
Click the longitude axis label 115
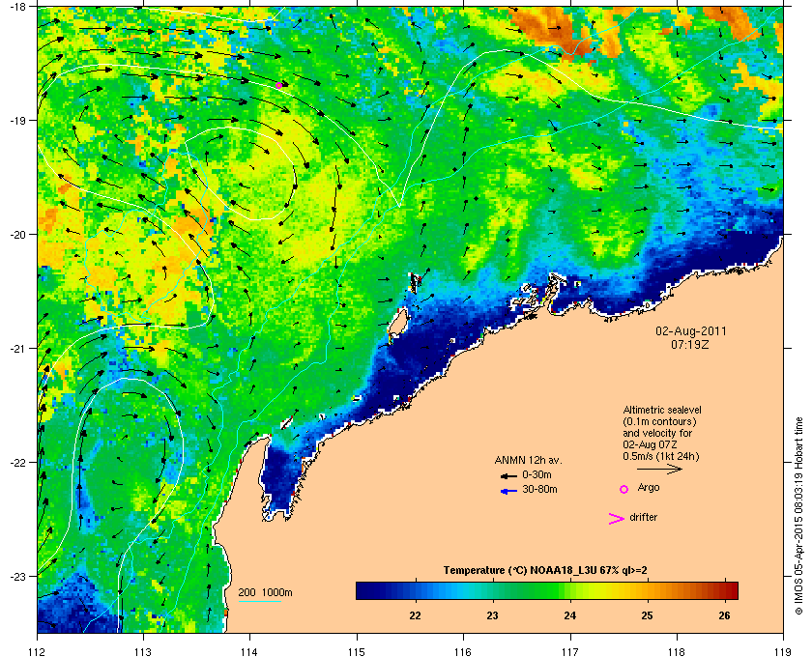tap(357, 652)
